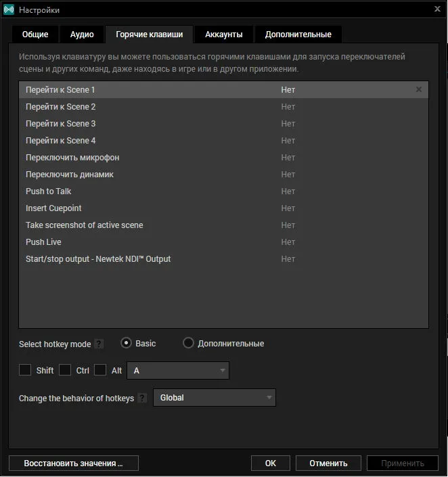Click Восстановить значения button
This screenshot has width=448, height=477.
74,463
